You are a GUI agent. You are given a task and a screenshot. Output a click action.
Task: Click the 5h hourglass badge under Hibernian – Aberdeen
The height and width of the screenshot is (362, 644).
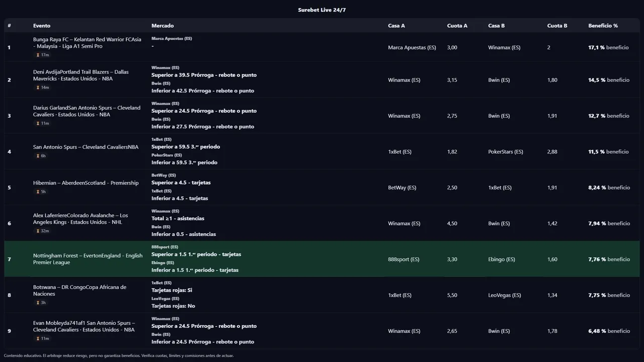[41, 192]
